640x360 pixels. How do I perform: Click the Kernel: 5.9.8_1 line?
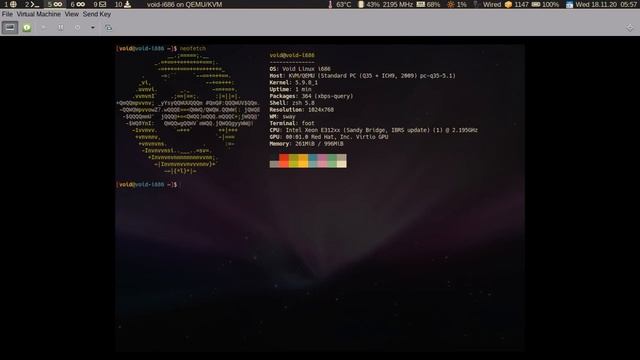[293, 82]
